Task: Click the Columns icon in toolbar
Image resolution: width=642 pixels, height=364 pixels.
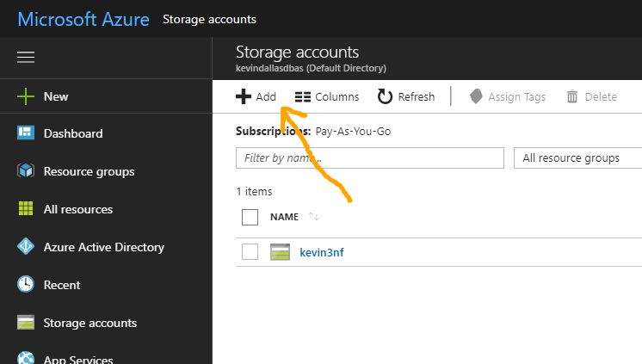Action: tap(303, 97)
